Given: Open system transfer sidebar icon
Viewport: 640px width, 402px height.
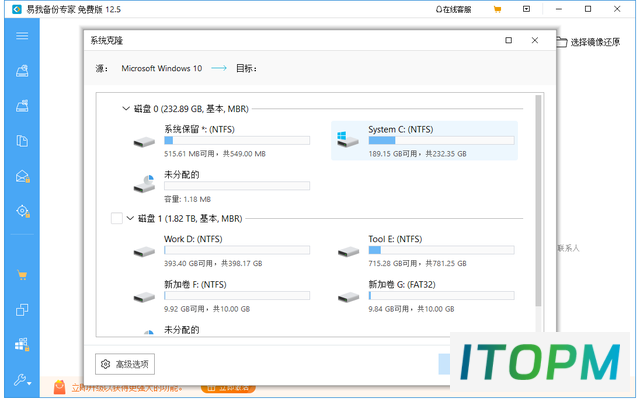Looking at the screenshot, I should point(22,345).
